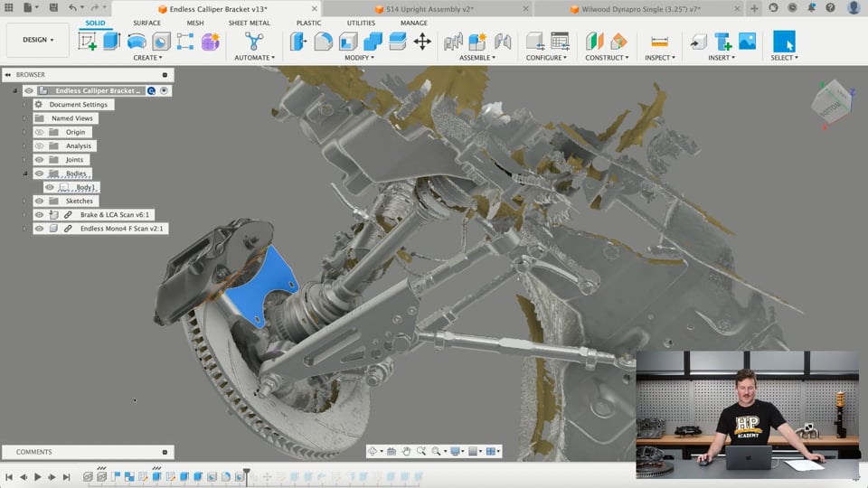The height and width of the screenshot is (488, 868).
Task: Select the Press Pull tool
Action: coord(298,42)
